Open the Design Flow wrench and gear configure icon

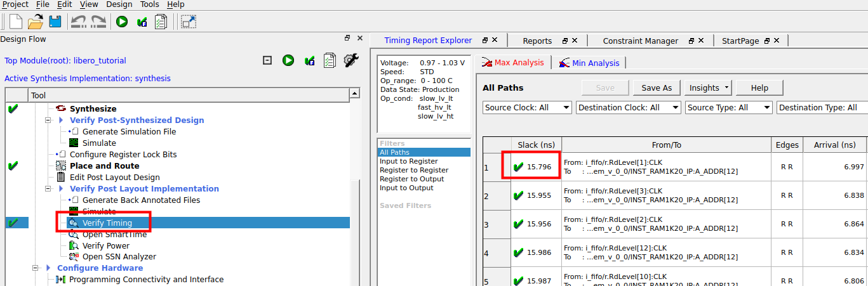coord(351,60)
